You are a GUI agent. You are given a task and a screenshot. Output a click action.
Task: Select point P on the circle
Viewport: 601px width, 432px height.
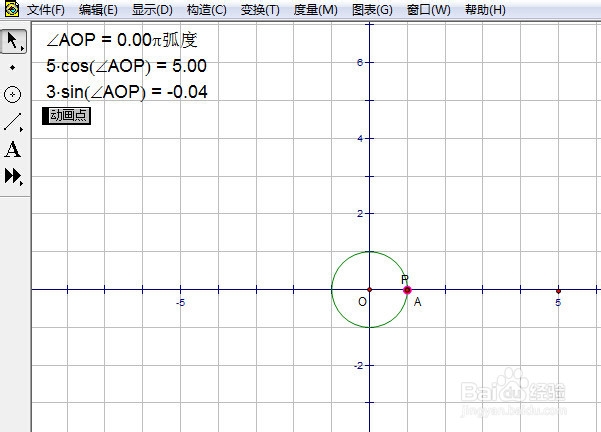pyautogui.click(x=407, y=290)
